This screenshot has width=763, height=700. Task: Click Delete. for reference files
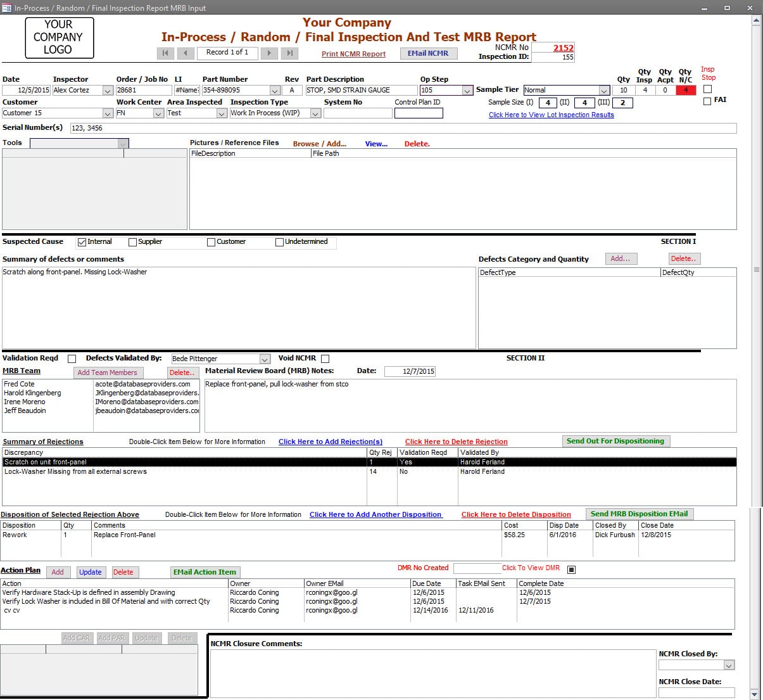(x=417, y=144)
